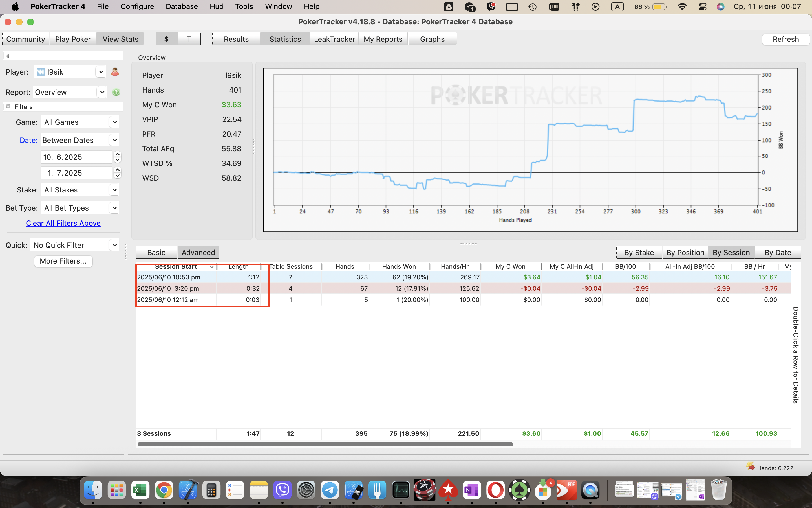812x508 pixels.
Task: Toggle Advanced stats view
Action: click(x=198, y=252)
